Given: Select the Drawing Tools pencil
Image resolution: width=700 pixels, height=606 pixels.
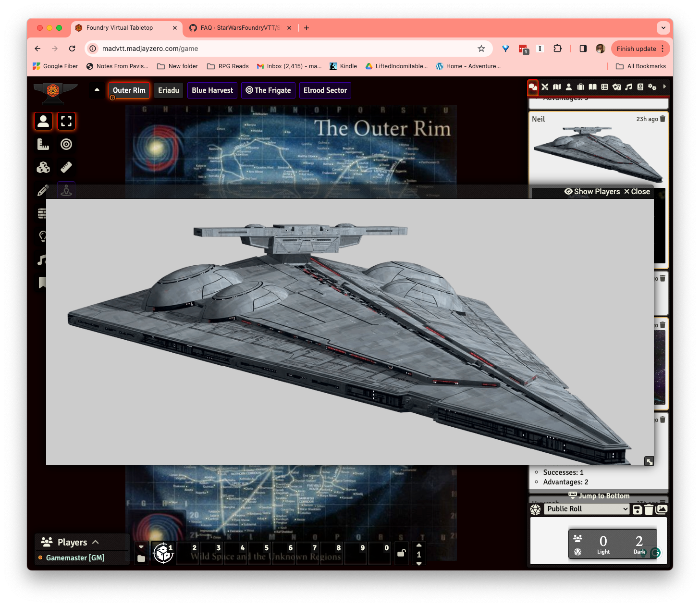Looking at the screenshot, I should pyautogui.click(x=43, y=191).
